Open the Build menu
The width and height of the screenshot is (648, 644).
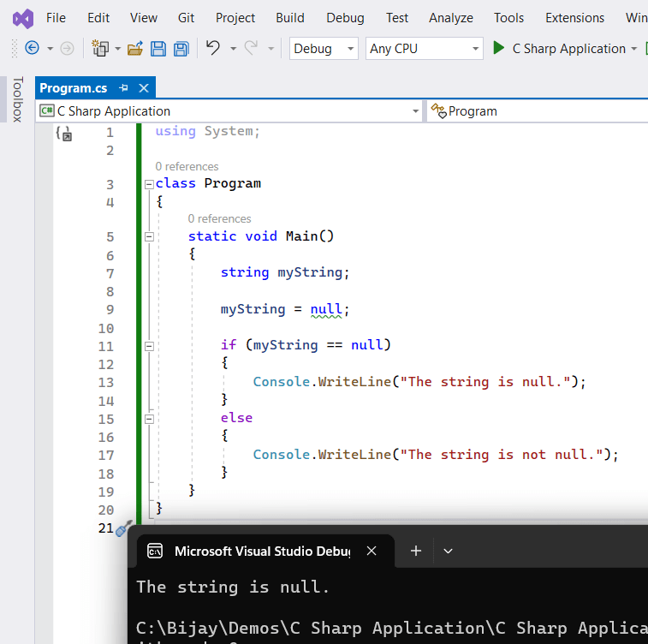tap(290, 18)
